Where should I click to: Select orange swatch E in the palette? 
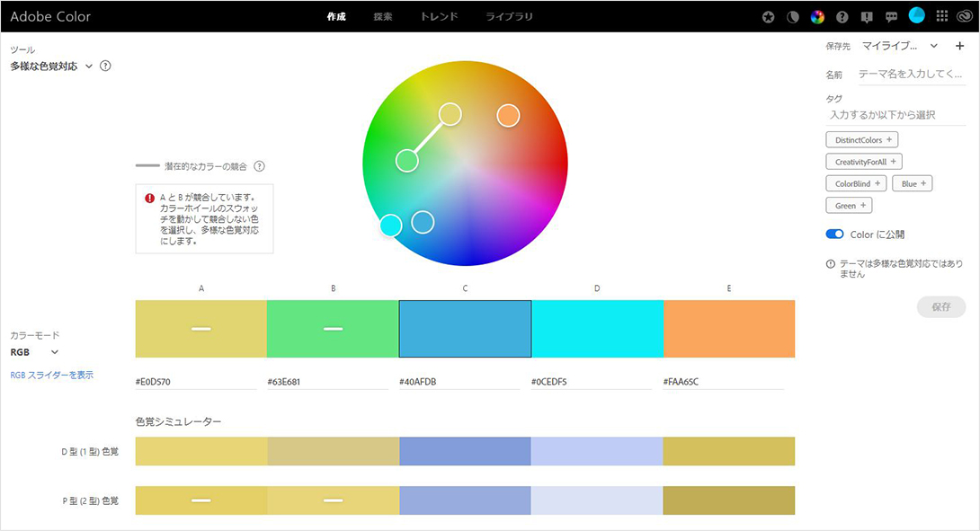tap(729, 329)
